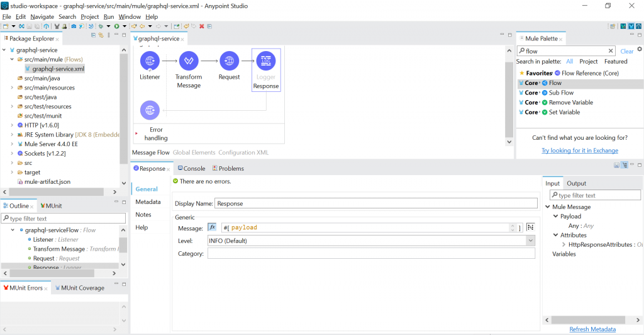The image size is (644, 335).
Task: Collapse all in Package Explorer icon
Action: (93, 35)
